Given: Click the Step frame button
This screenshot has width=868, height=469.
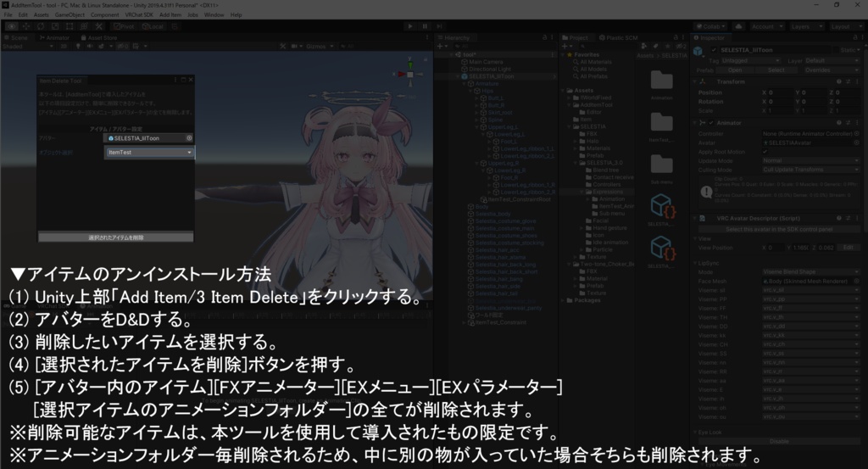Looking at the screenshot, I should (x=440, y=26).
